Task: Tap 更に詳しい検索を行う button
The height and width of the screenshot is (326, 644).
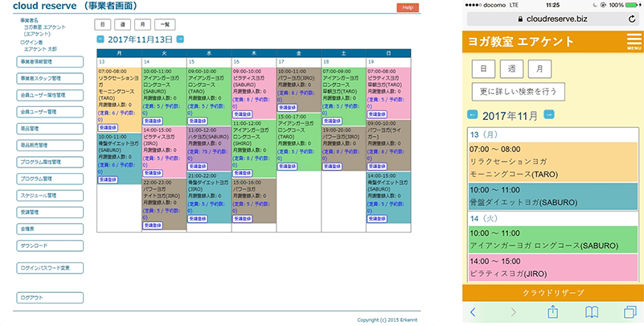Action: click(x=519, y=92)
